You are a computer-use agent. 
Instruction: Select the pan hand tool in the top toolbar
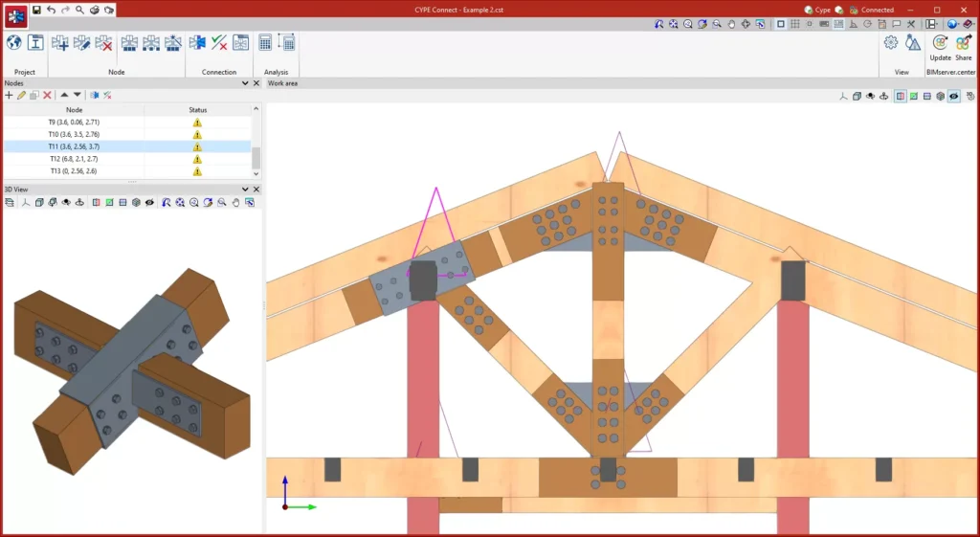click(x=731, y=24)
